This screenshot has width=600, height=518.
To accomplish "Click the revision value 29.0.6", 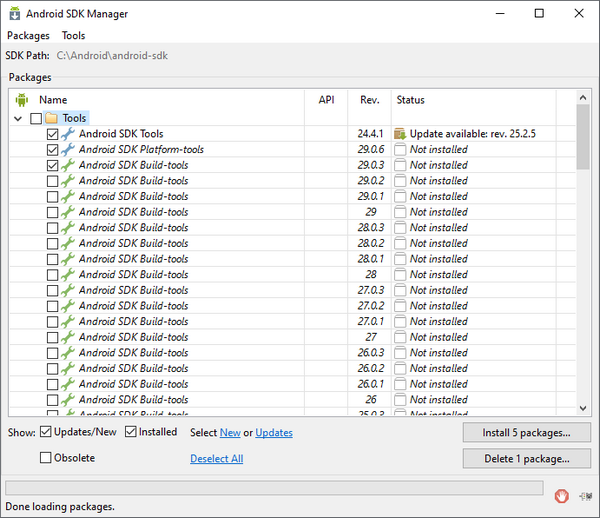I will 371,149.
